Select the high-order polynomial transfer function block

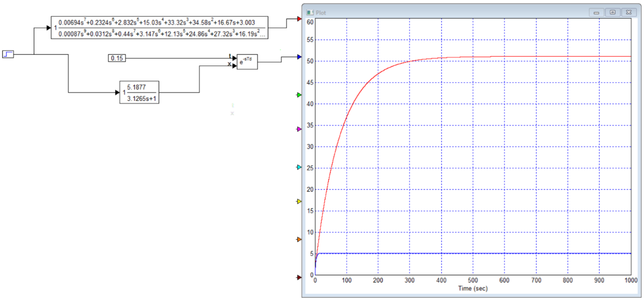click(x=159, y=28)
